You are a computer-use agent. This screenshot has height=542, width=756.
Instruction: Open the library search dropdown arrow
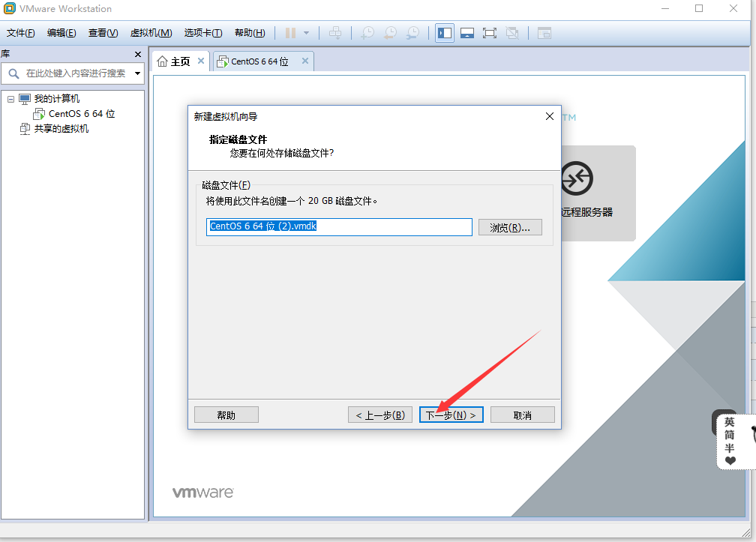[x=137, y=73]
